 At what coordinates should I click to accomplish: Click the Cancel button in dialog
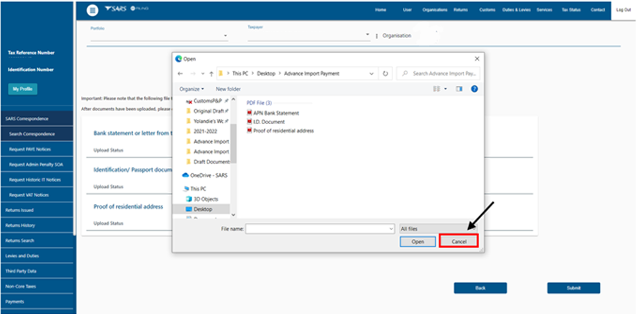458,241
